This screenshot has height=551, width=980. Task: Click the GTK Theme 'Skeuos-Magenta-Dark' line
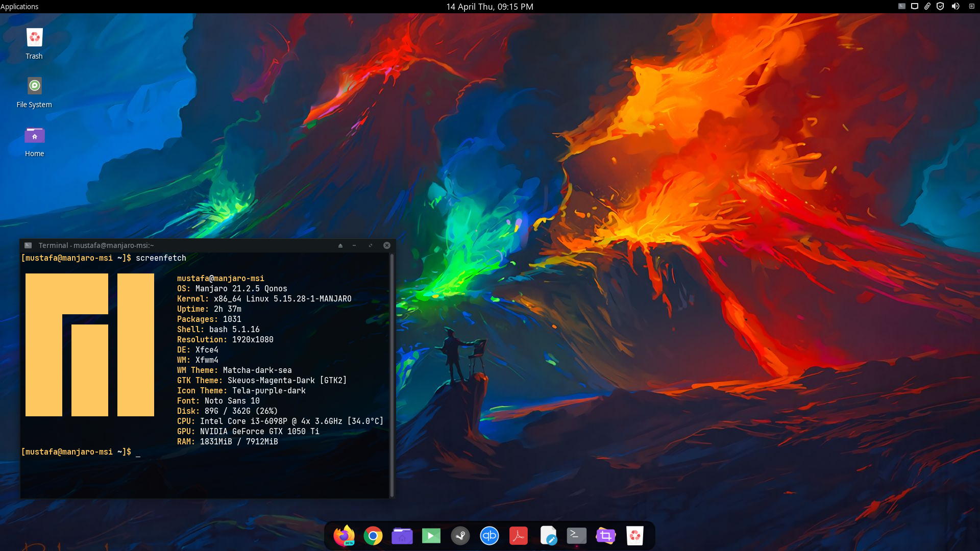262,381
